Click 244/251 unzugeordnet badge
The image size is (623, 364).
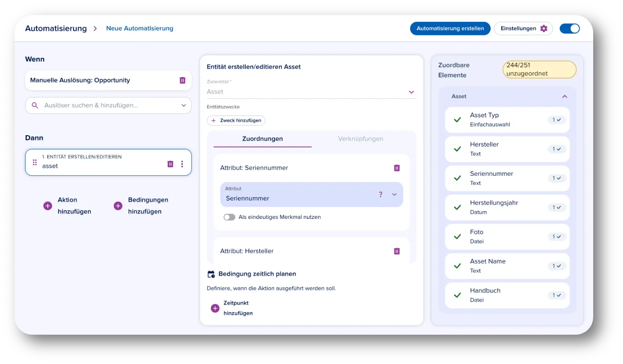[x=539, y=69]
